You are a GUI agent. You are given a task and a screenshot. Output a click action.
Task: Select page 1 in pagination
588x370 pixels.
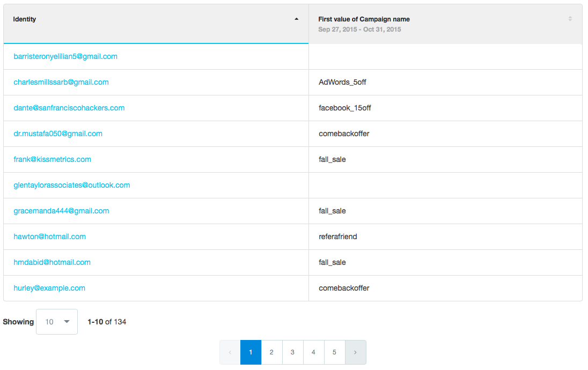tap(251, 352)
